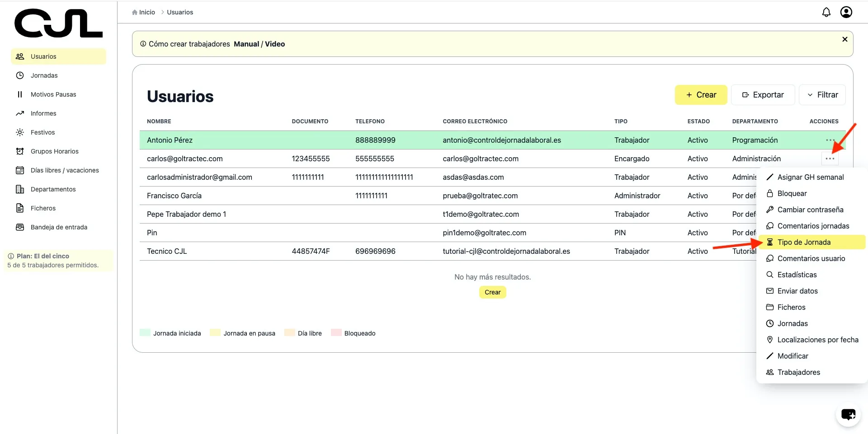Open Bandeja de entrada in the sidebar
868x434 pixels.
59,227
